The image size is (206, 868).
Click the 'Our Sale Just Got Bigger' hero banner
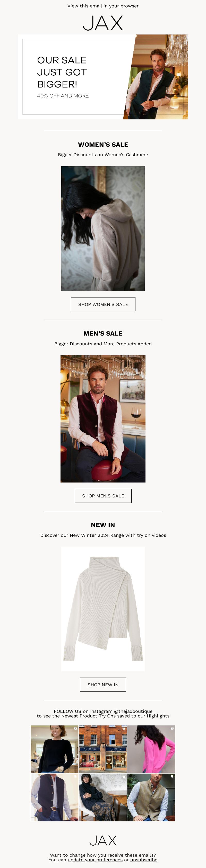point(103,77)
